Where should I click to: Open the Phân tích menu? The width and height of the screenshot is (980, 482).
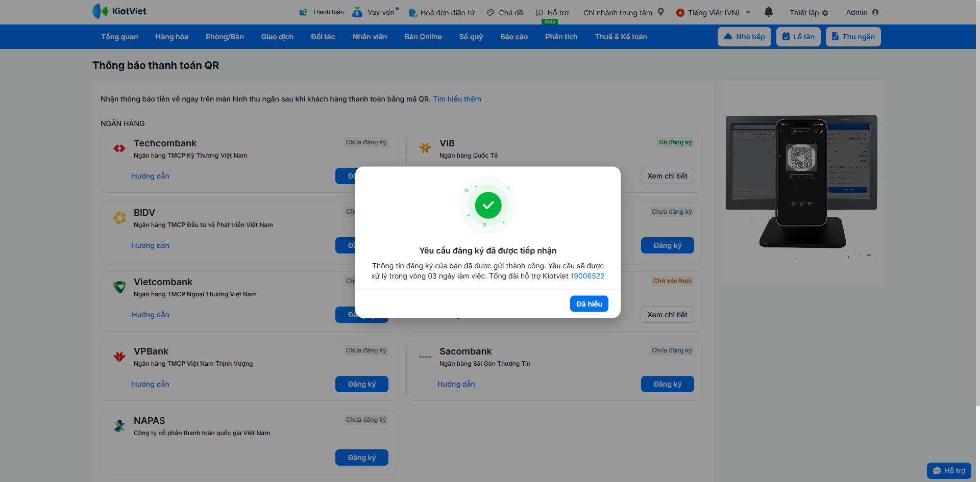(561, 37)
